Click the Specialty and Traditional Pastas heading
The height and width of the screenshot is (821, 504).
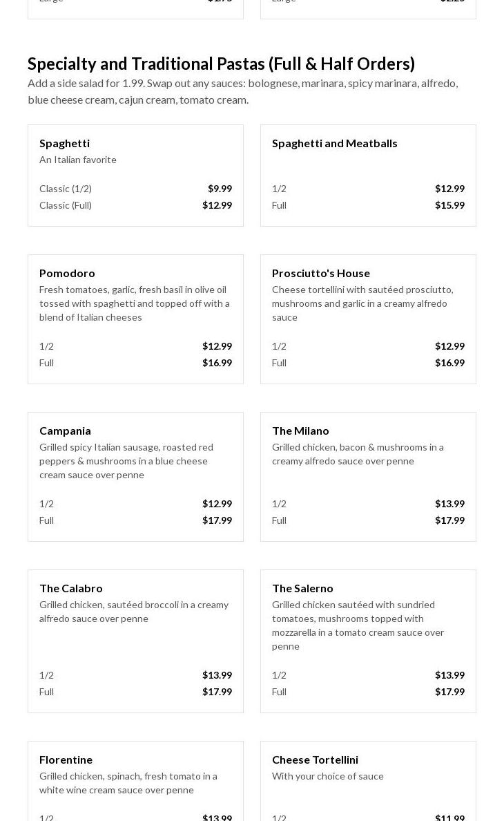[x=221, y=64]
